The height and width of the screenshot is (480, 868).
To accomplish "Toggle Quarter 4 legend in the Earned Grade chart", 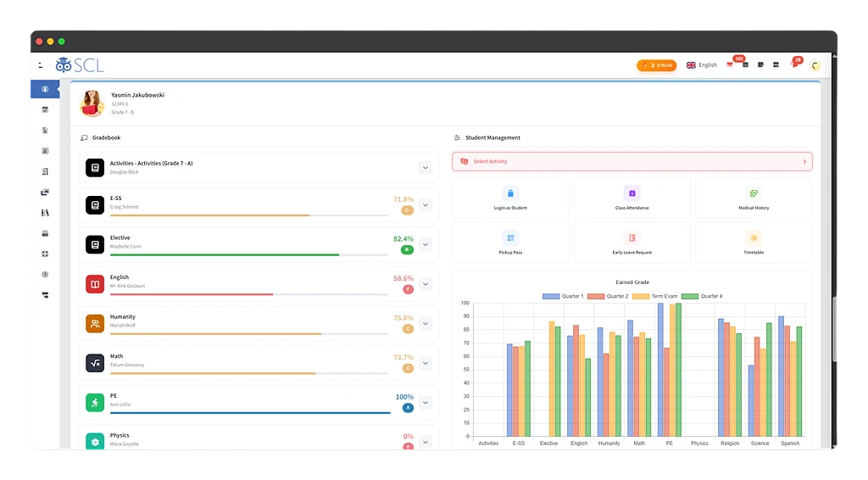I will pos(702,296).
